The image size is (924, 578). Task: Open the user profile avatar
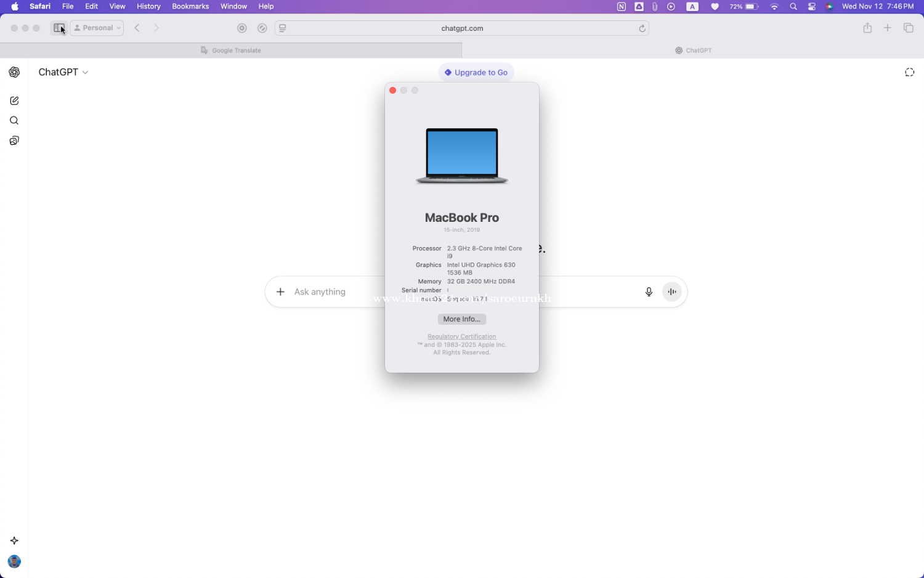click(x=14, y=561)
